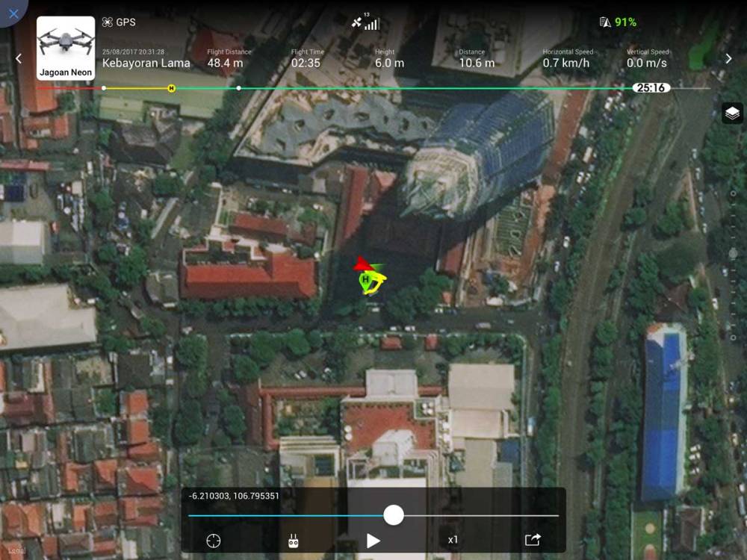Close the flight record with X

tap(13, 13)
